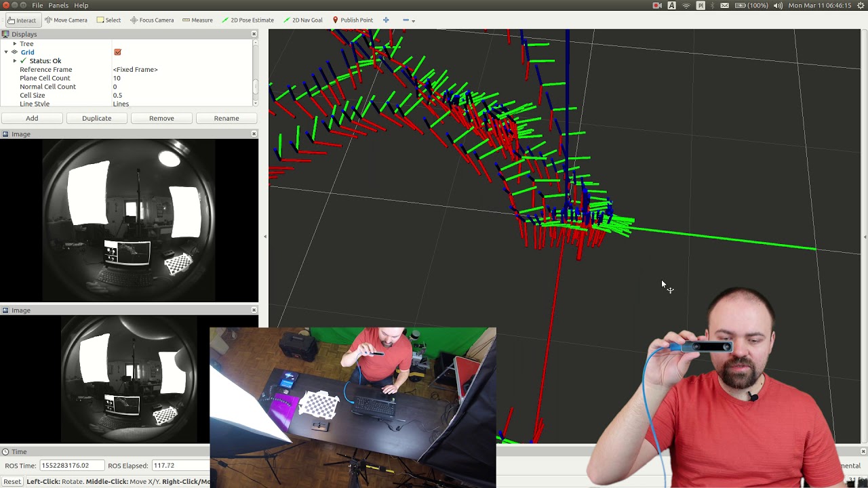Close the second Image panel
Screen dimensions: 868x488
coord(254,310)
